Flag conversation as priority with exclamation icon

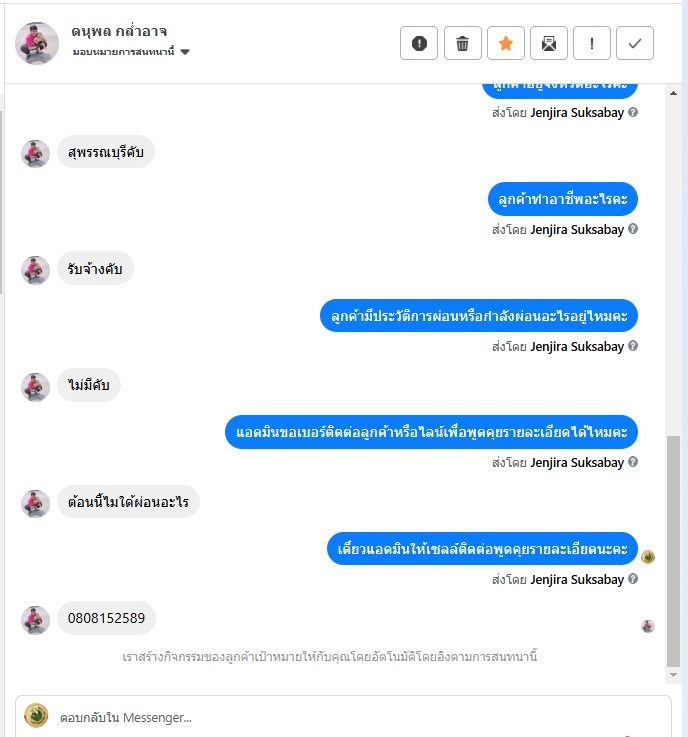pos(592,43)
